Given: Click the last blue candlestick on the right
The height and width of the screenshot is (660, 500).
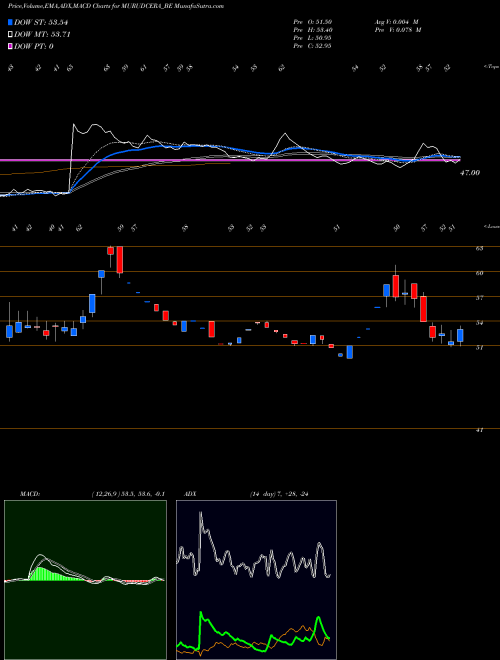Looking at the screenshot, I should click(x=460, y=335).
